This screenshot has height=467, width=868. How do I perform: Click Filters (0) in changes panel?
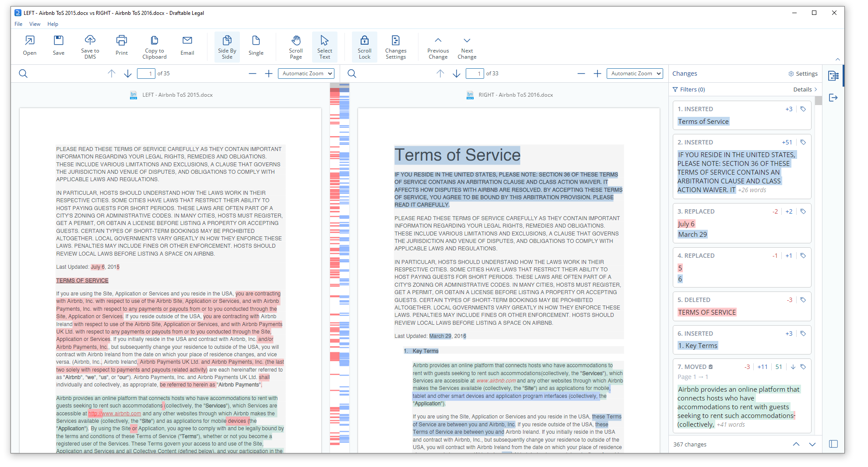689,90
